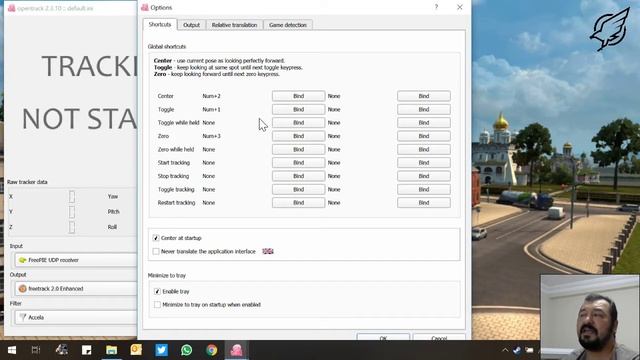
Task: Click first Bind for Toggle while held
Action: [x=298, y=122]
